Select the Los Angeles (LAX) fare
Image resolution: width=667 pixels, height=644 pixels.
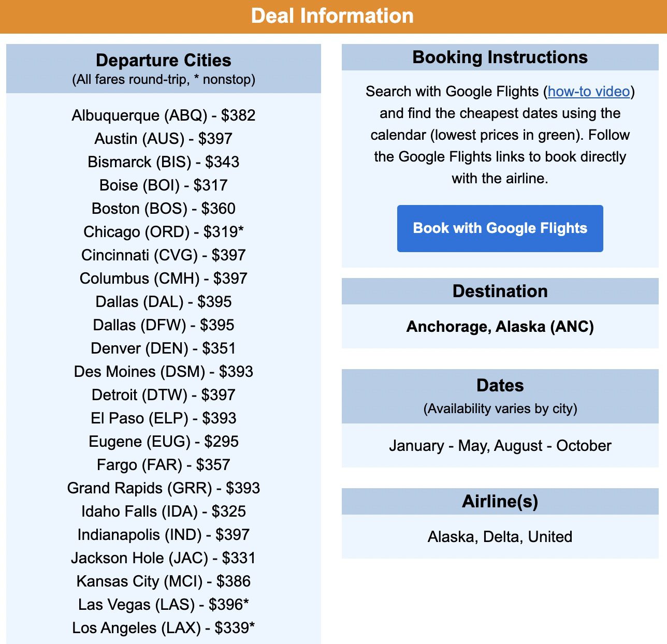click(164, 628)
